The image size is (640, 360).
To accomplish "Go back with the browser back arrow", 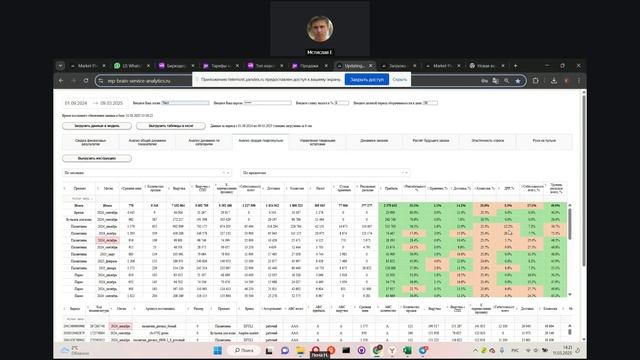I will [x=61, y=81].
